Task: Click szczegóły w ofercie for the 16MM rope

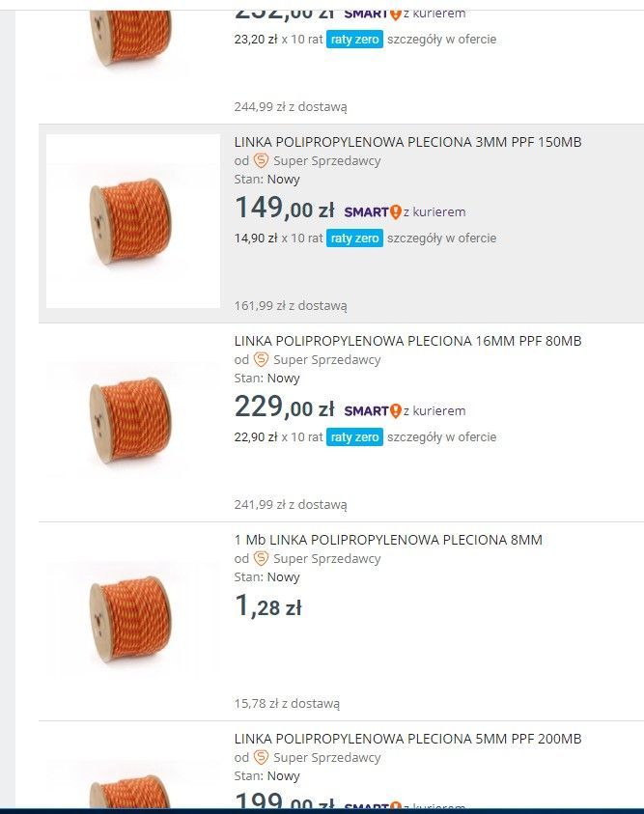Action: coord(439,436)
